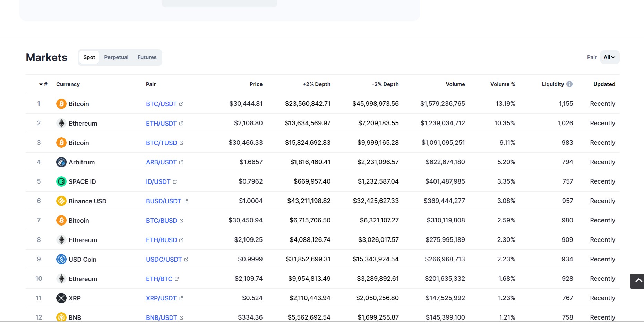This screenshot has height=322, width=644.
Task: Open the Arbitrum currency name
Action: point(81,162)
